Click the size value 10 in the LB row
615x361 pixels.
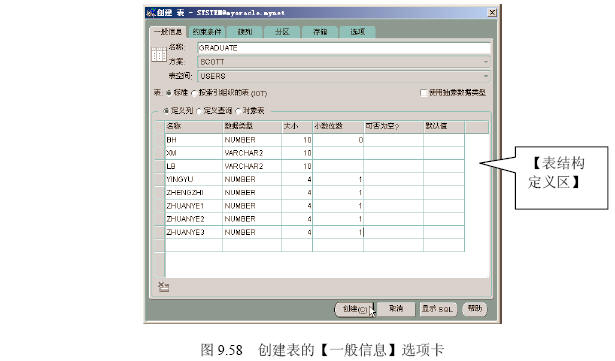click(x=297, y=166)
